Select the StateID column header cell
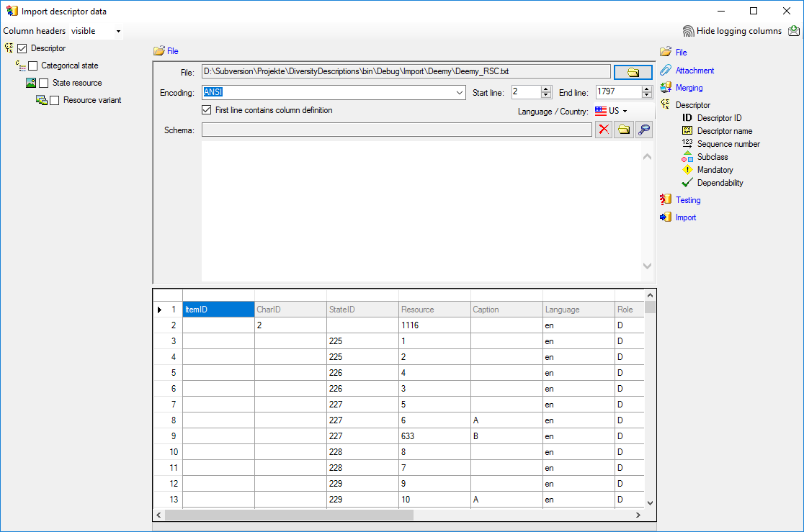804x532 pixels. click(363, 310)
